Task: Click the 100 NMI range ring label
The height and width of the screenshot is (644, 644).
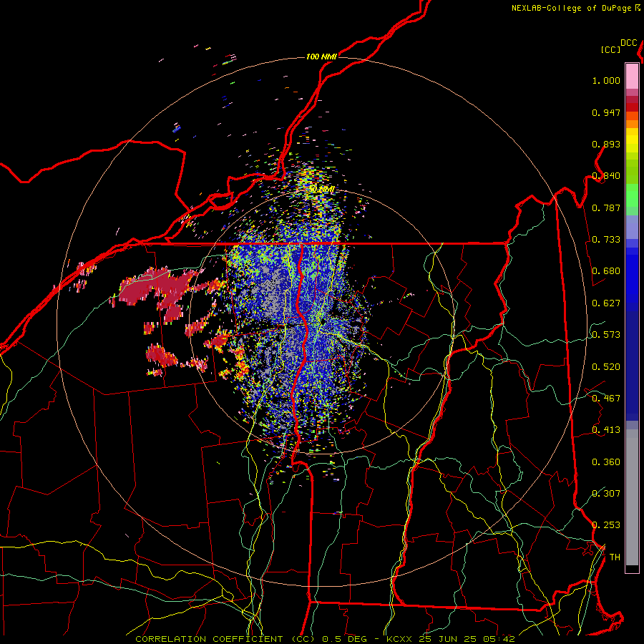Action: [321, 57]
